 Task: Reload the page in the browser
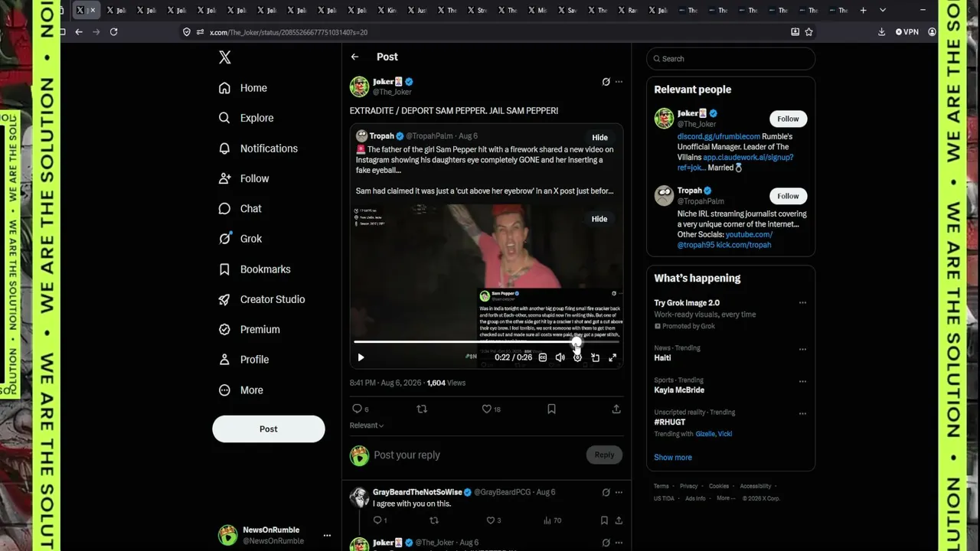113,32
